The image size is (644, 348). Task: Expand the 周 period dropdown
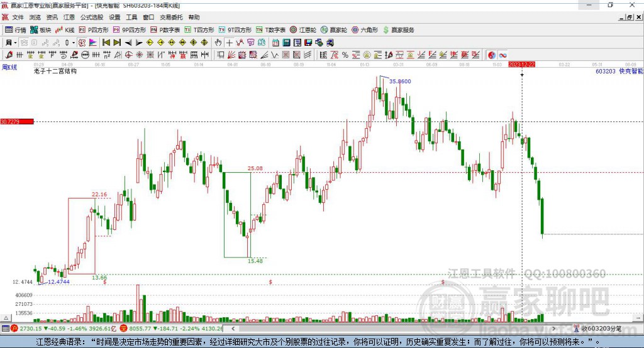tap(15, 43)
